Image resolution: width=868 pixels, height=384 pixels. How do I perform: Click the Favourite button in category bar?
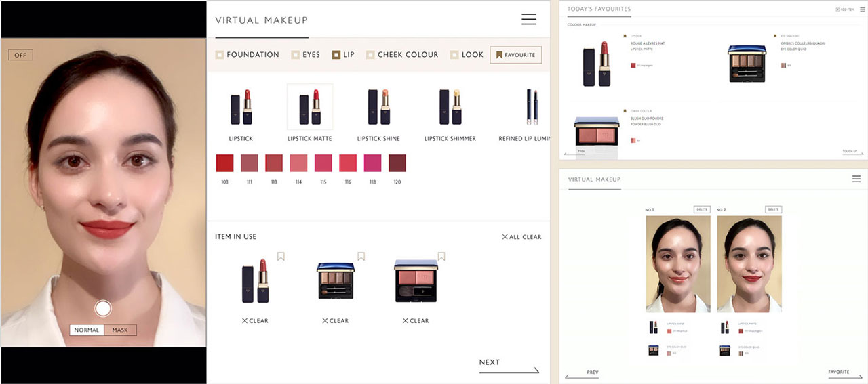coord(515,55)
